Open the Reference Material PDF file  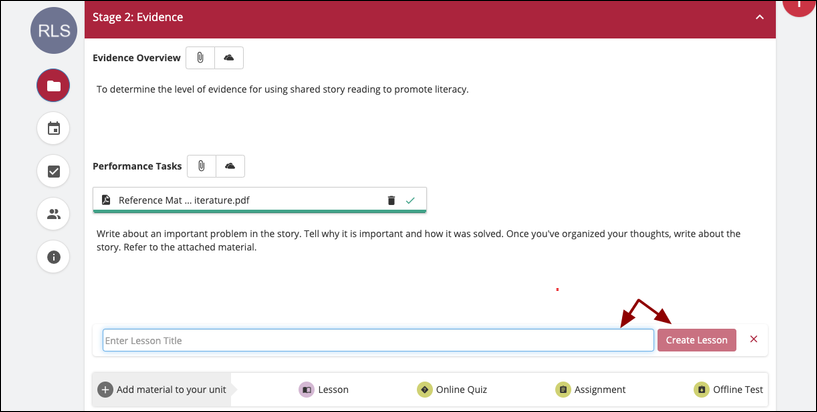tap(184, 200)
